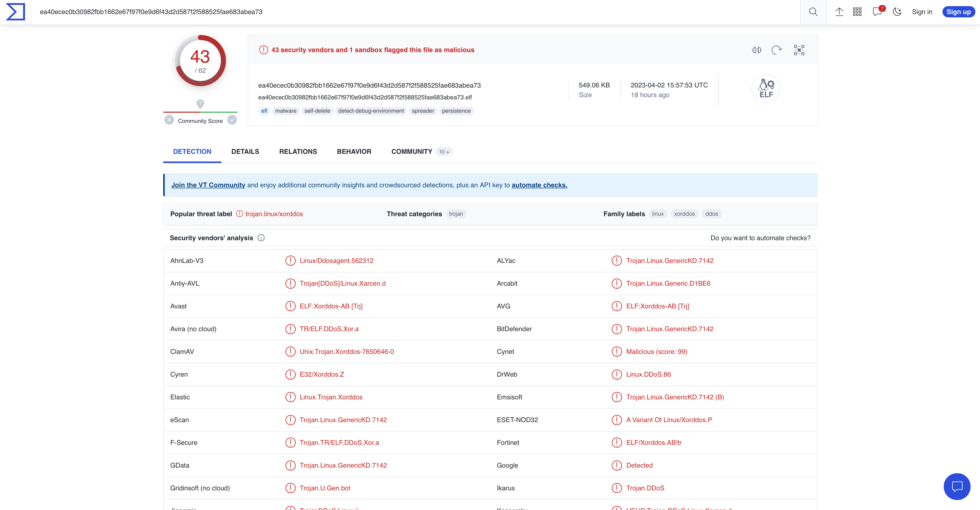Click the reanalyze refresh icon
The image size is (980, 510).
tap(776, 50)
